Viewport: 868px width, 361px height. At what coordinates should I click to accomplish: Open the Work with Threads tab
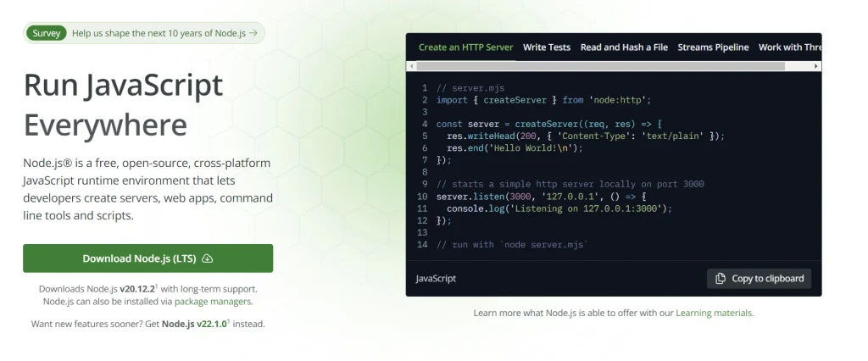pos(790,47)
